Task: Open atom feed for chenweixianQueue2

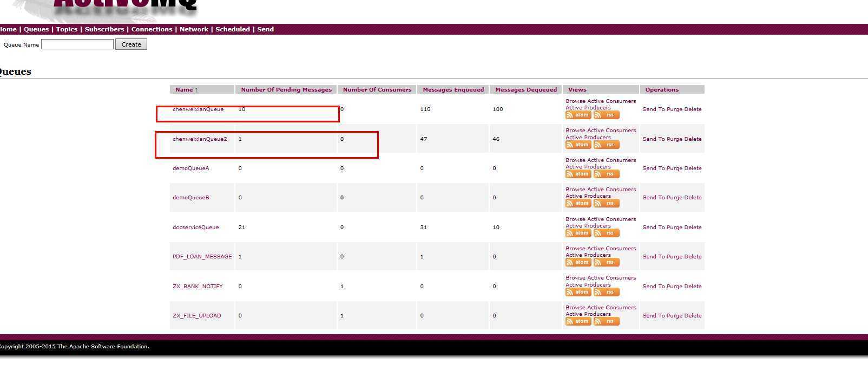Action: pos(578,145)
